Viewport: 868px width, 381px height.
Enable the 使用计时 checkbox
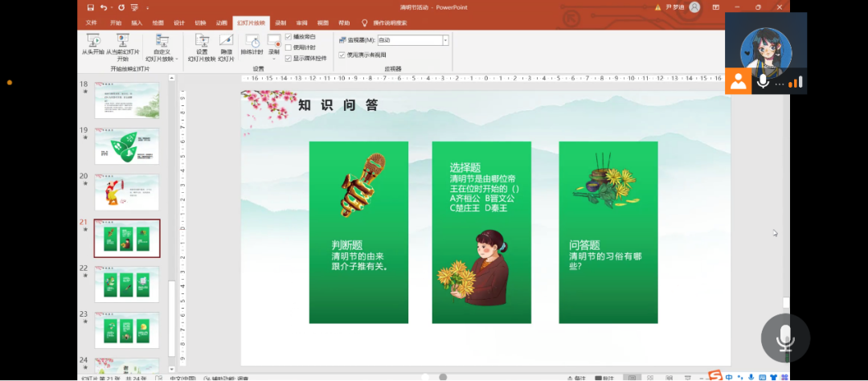[289, 47]
